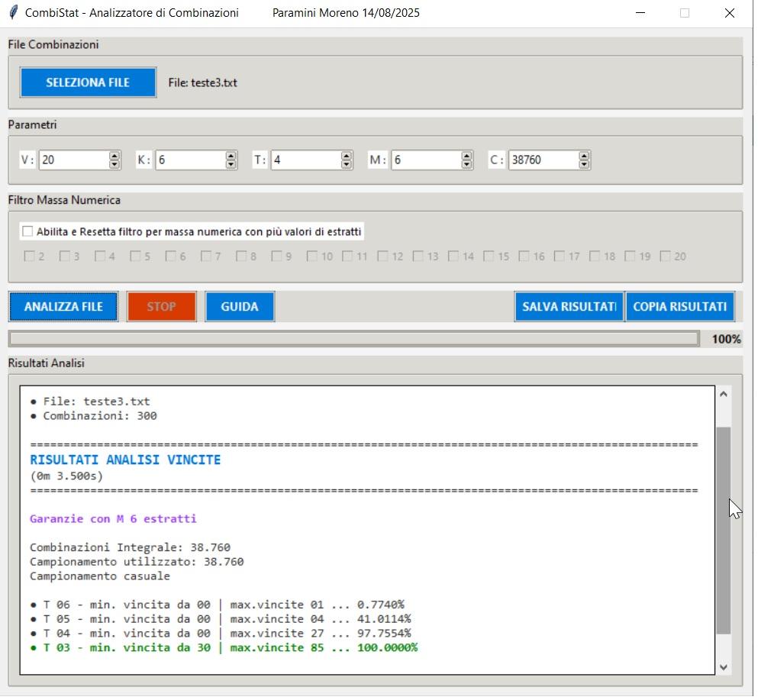Click into the M value field
This screenshot has height=700, width=758.
pos(427,160)
